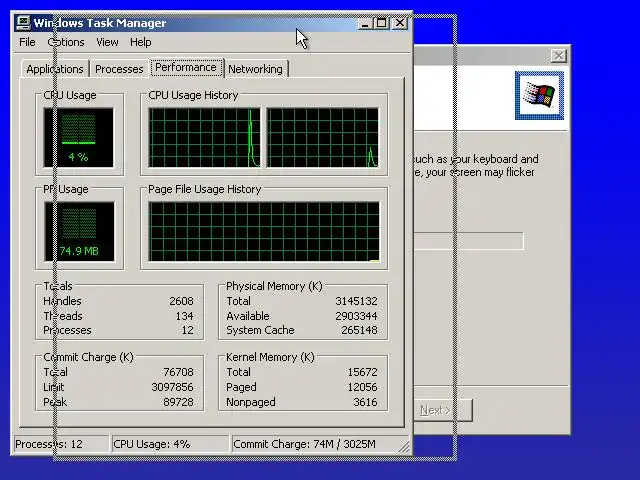Select the Performance tab
This screenshot has height=480, width=640.
point(186,67)
